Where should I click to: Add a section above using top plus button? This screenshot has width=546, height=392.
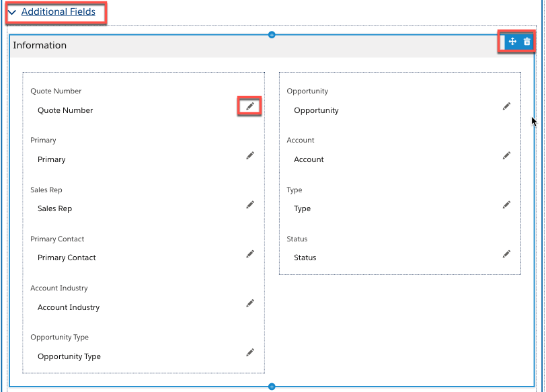point(272,34)
